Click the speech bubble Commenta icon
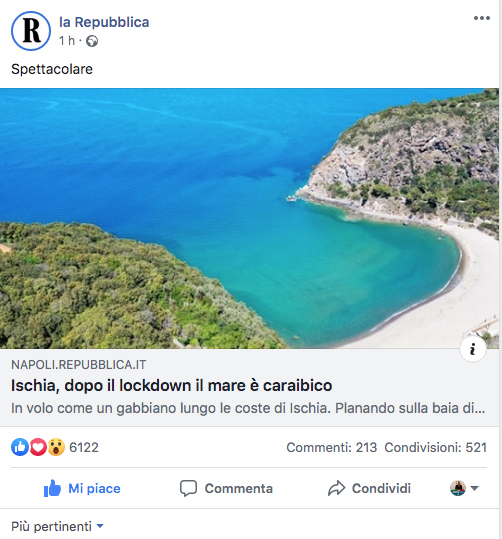This screenshot has width=502, height=539. [188, 488]
